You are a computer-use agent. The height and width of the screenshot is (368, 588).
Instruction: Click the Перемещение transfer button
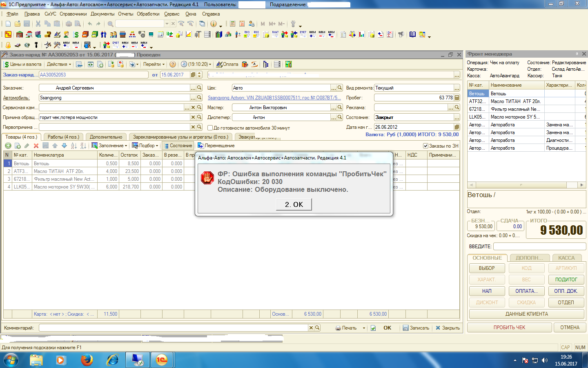pyautogui.click(x=216, y=146)
